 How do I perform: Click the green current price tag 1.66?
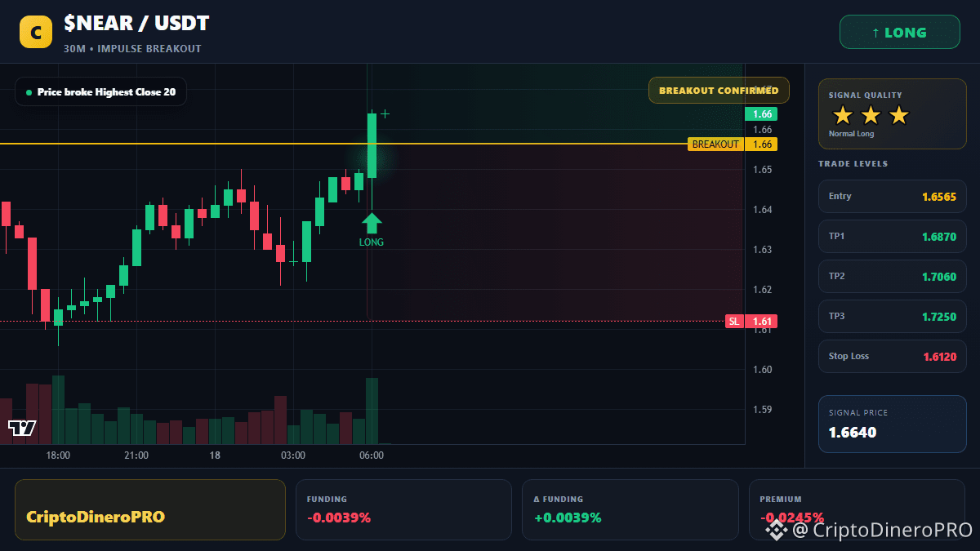click(x=760, y=114)
